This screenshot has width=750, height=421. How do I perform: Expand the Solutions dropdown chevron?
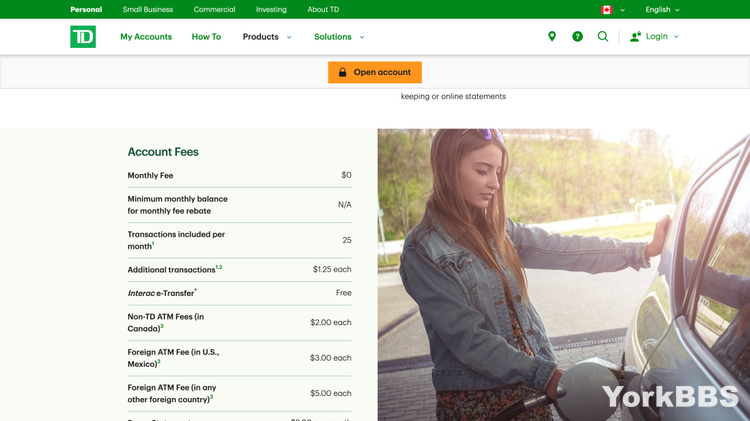tap(362, 37)
